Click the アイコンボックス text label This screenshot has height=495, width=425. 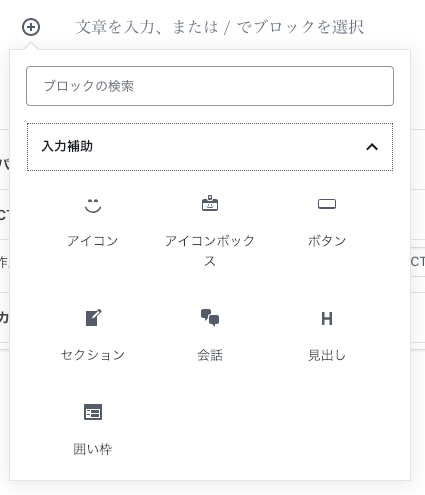pyautogui.click(x=210, y=251)
